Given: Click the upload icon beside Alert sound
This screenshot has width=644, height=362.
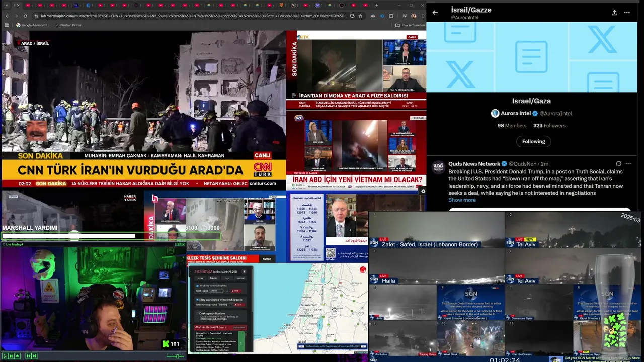Looking at the screenshot, I should (x=227, y=291).
